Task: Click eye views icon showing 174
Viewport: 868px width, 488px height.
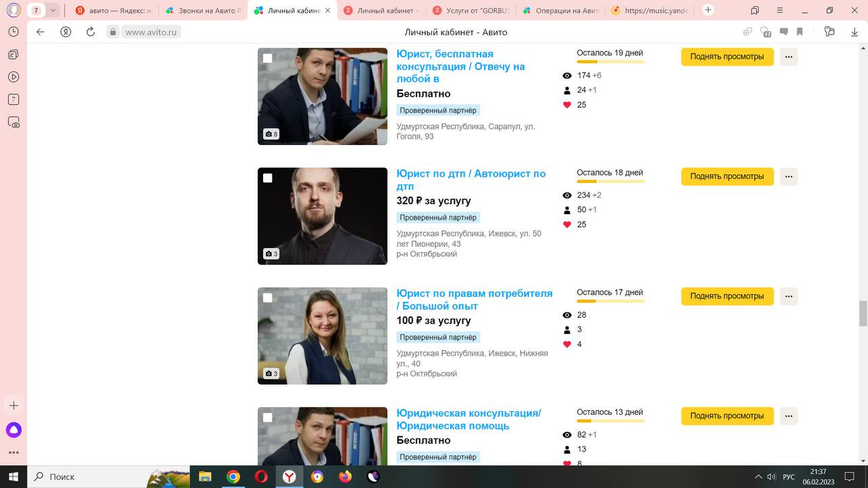Action: [567, 75]
